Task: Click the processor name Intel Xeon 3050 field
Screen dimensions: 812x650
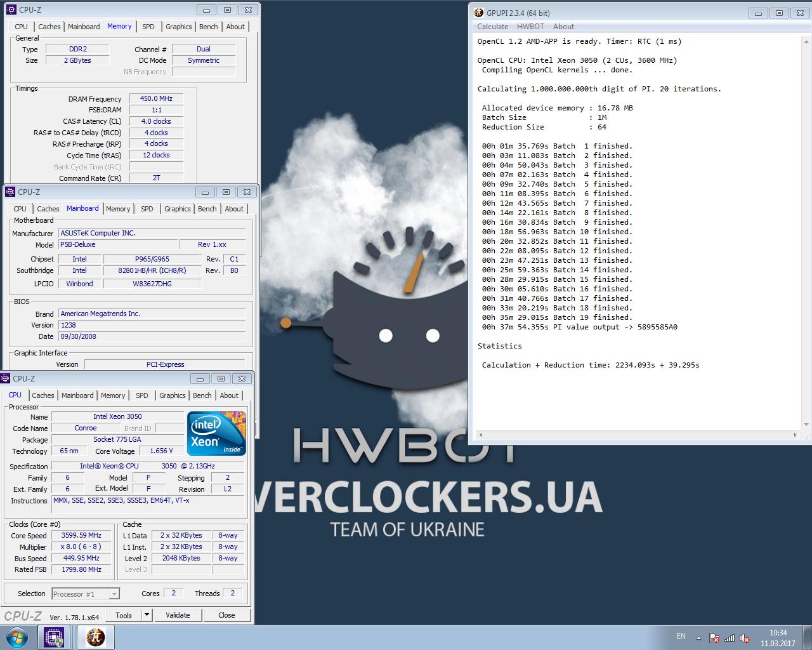Action: [x=117, y=416]
